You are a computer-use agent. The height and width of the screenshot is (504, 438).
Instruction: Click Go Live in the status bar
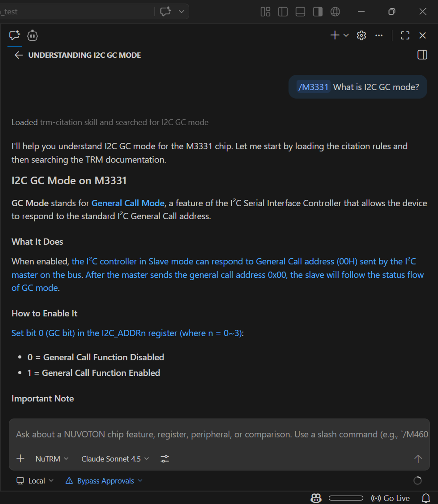(x=390, y=498)
